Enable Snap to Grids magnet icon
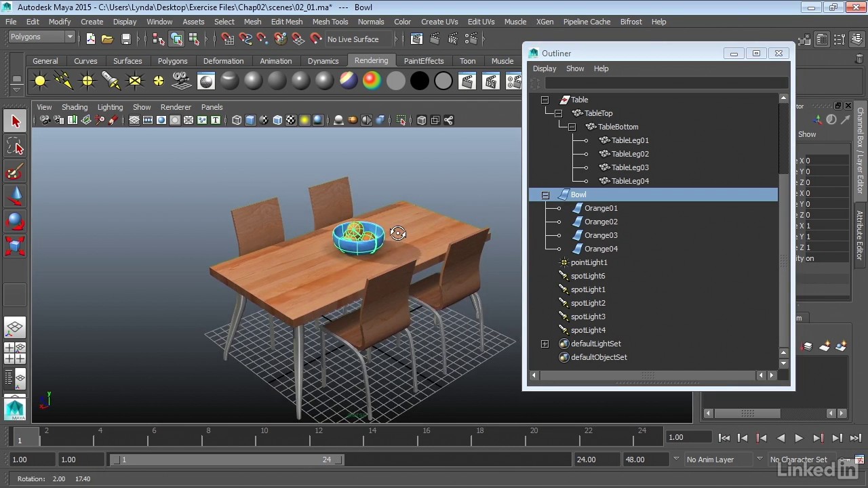 (x=228, y=39)
